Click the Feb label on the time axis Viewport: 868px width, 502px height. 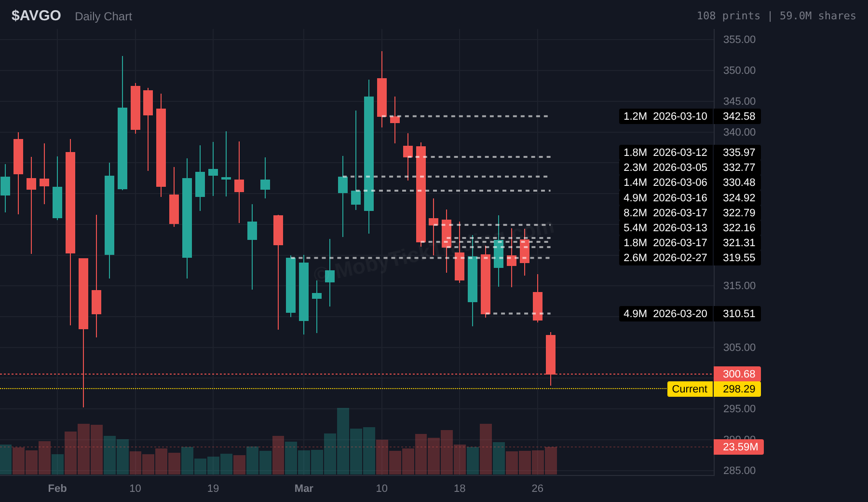pos(57,488)
